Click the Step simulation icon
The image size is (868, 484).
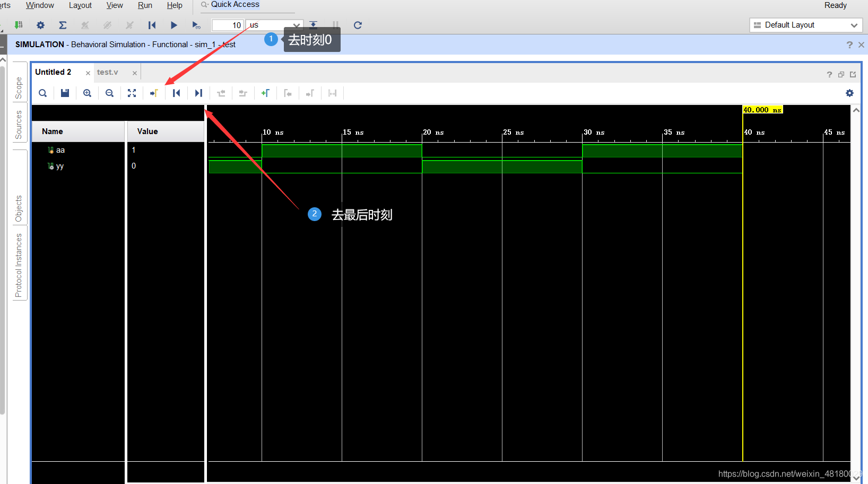[x=314, y=25]
